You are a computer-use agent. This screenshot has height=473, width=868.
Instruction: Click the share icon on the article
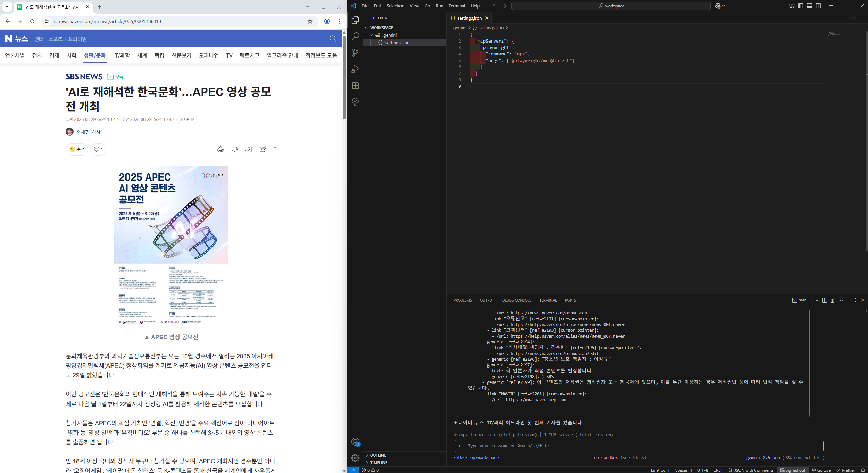point(262,149)
